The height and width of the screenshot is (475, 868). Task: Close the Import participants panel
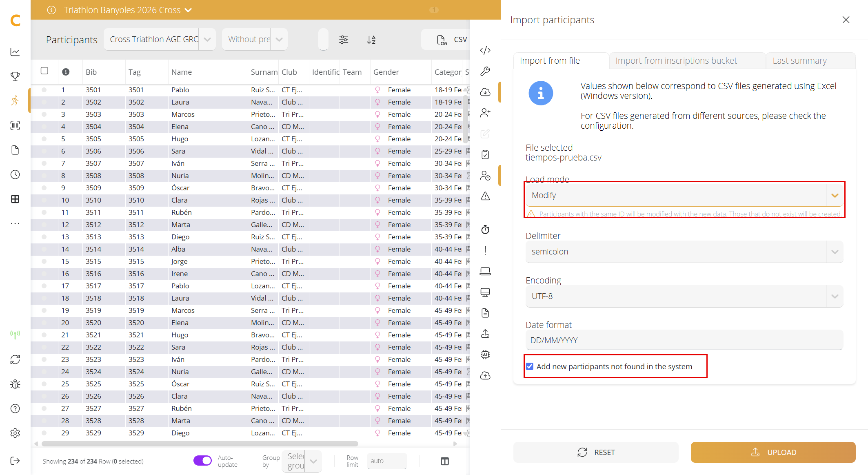[x=846, y=20]
